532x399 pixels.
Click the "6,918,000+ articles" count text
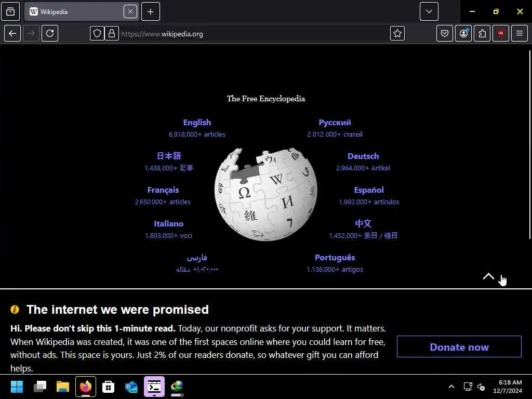coord(197,135)
